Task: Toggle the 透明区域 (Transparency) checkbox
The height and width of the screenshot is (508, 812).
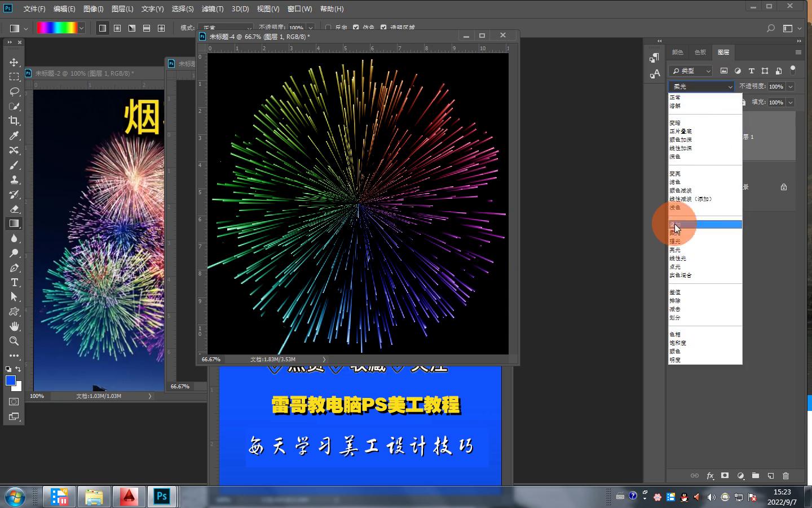Action: pyautogui.click(x=383, y=27)
